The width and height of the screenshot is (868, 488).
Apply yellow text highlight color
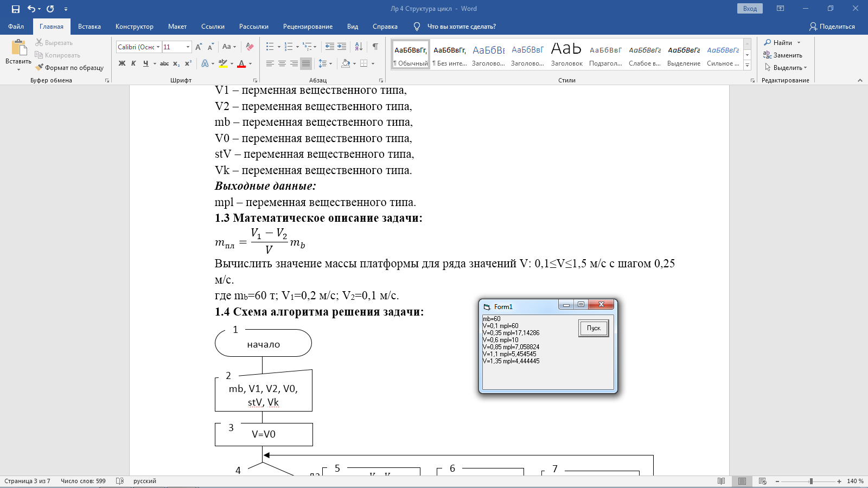tap(223, 63)
